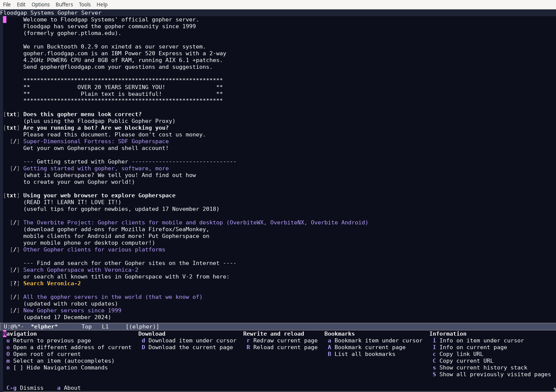Open "Other Gopher clients for various platforms"
The width and height of the screenshot is (556, 392).
point(94,250)
